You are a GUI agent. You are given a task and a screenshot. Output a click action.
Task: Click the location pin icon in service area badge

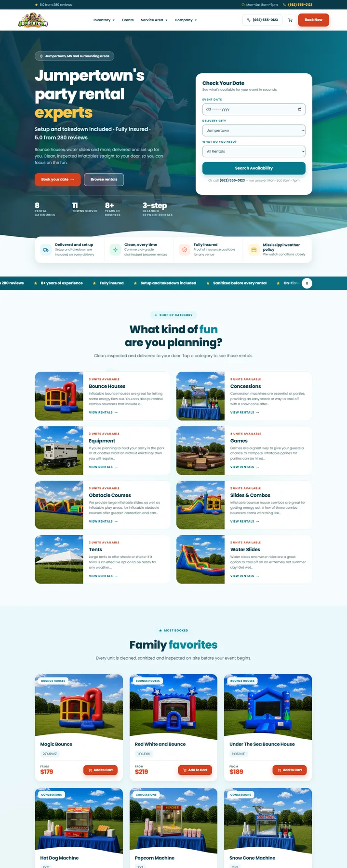[x=41, y=56]
